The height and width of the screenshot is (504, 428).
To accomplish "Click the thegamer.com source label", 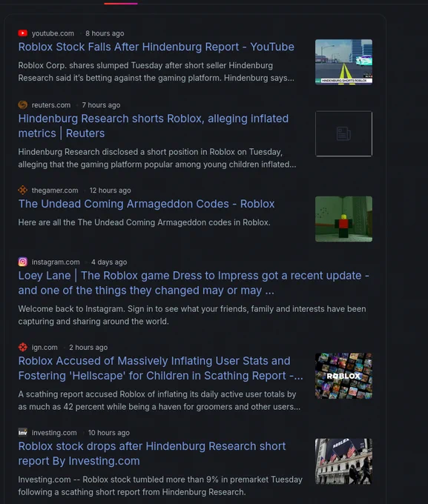I will 55,190.
